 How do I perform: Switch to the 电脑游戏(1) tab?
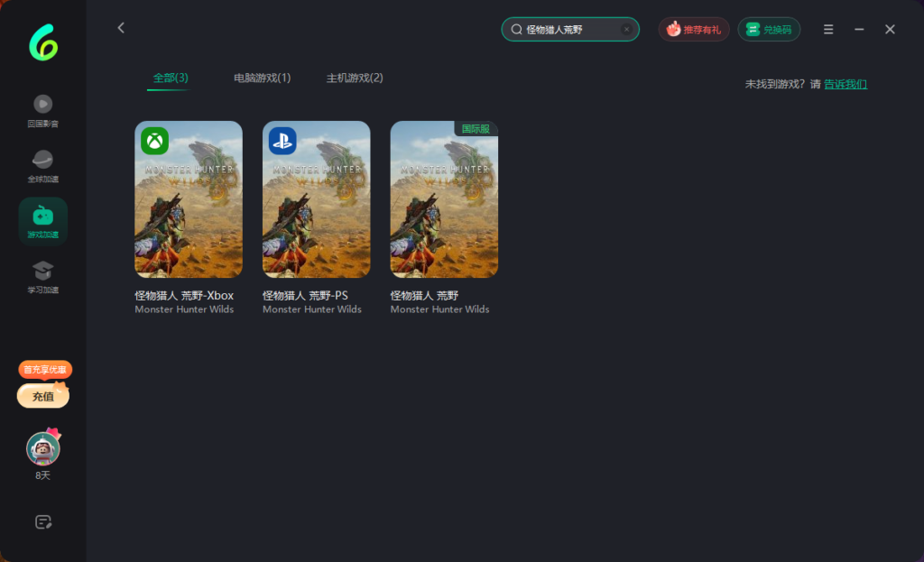coord(262,78)
